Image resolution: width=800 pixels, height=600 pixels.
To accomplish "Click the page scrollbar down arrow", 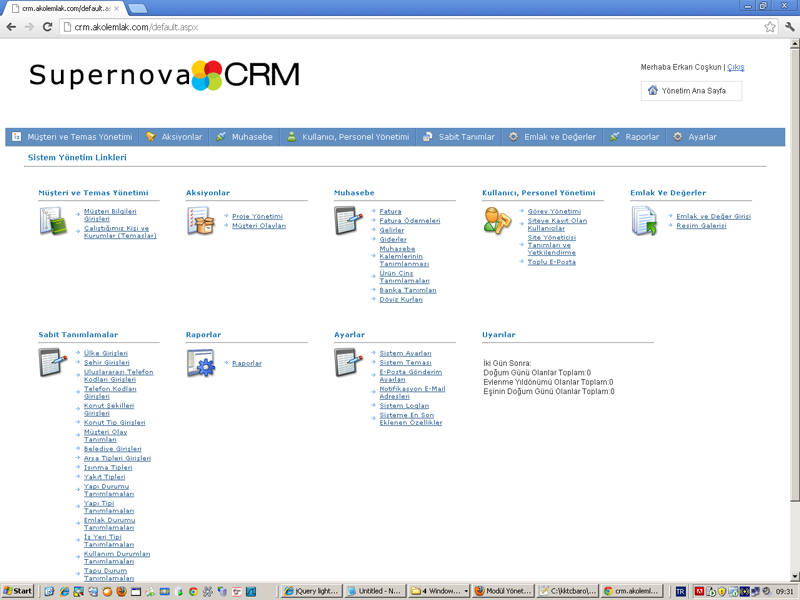I will click(x=794, y=576).
